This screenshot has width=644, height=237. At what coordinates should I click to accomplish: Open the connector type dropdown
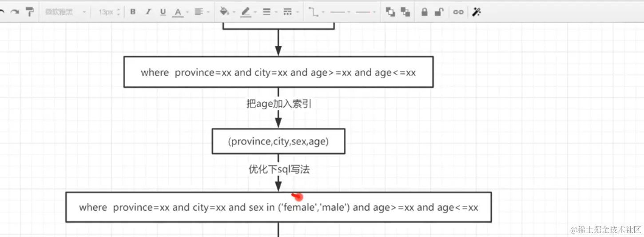click(x=316, y=12)
